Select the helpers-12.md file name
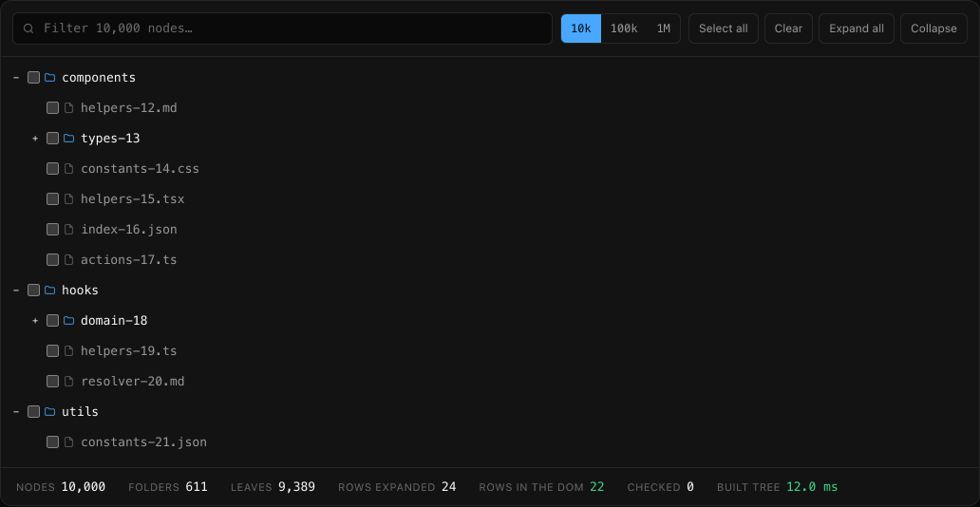The image size is (980, 507). [129, 108]
